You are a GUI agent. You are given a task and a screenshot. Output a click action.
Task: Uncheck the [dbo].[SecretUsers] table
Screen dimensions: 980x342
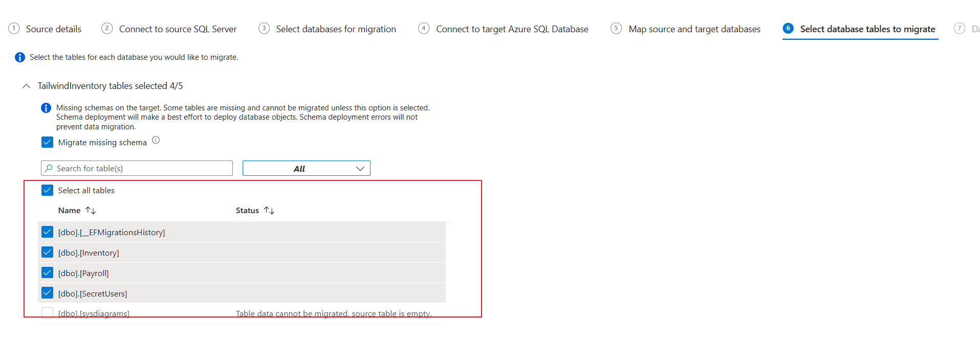coord(47,293)
